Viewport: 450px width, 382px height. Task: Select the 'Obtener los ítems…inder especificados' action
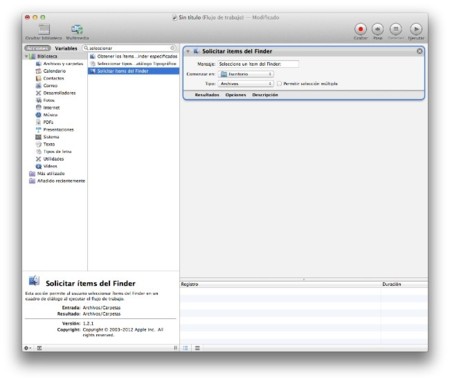pos(133,56)
